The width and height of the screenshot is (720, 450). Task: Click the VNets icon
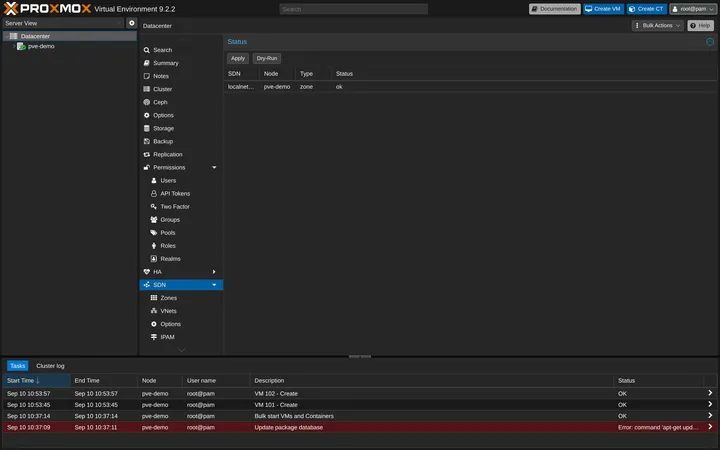tap(154, 311)
